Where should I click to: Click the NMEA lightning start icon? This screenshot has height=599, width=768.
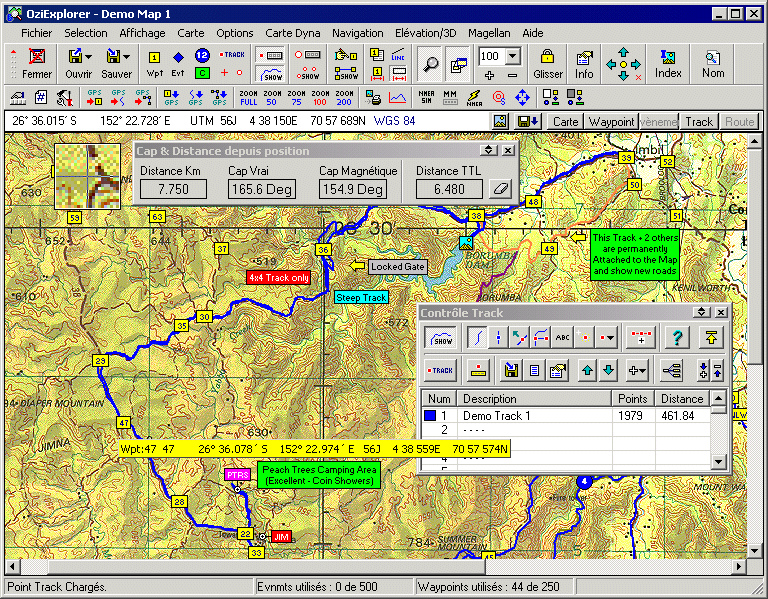coord(474,97)
